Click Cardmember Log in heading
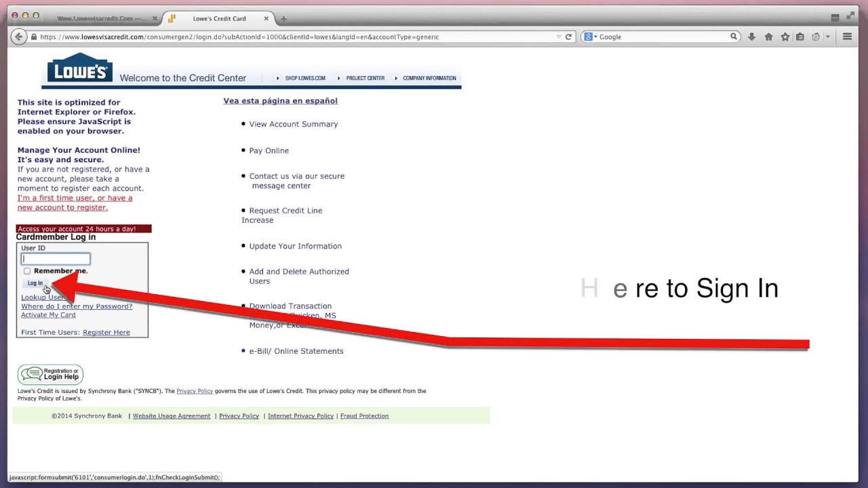Screen dimensions: 868x488 point(56,237)
